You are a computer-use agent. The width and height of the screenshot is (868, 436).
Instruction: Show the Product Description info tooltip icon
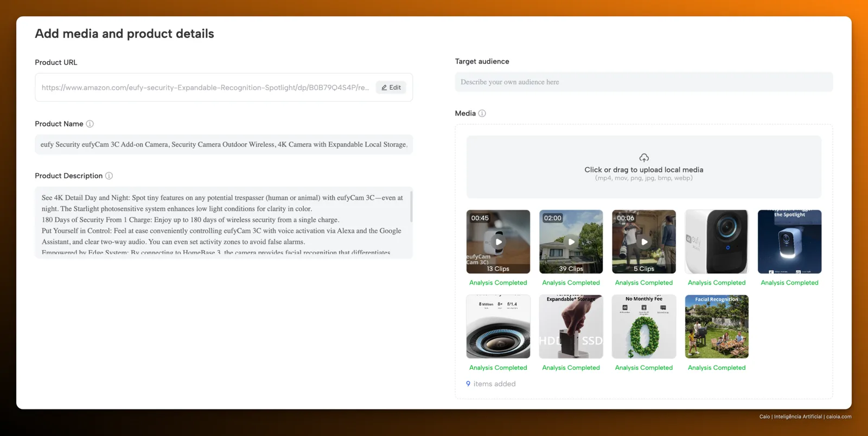pos(109,176)
